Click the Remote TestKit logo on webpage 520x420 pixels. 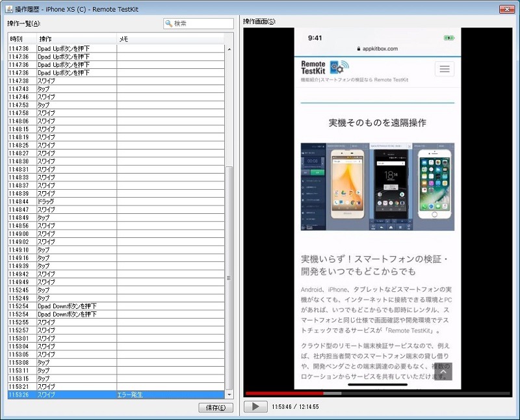pyautogui.click(x=325, y=68)
